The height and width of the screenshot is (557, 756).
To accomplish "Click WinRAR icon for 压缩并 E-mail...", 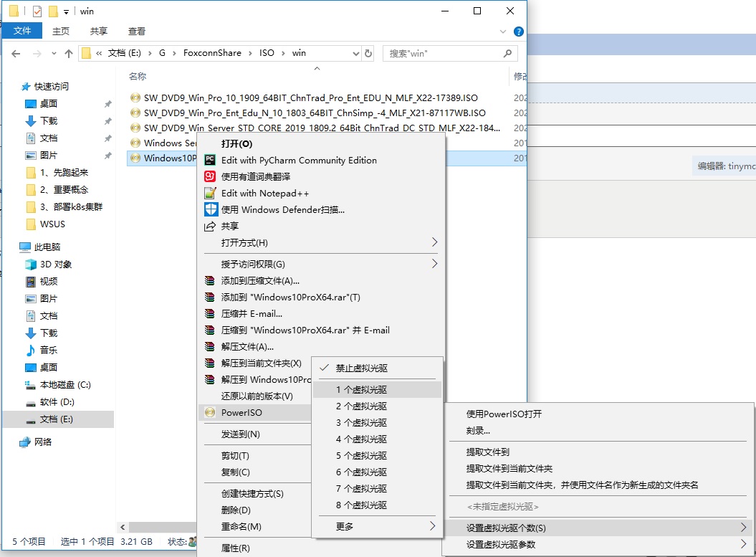I will pos(210,313).
